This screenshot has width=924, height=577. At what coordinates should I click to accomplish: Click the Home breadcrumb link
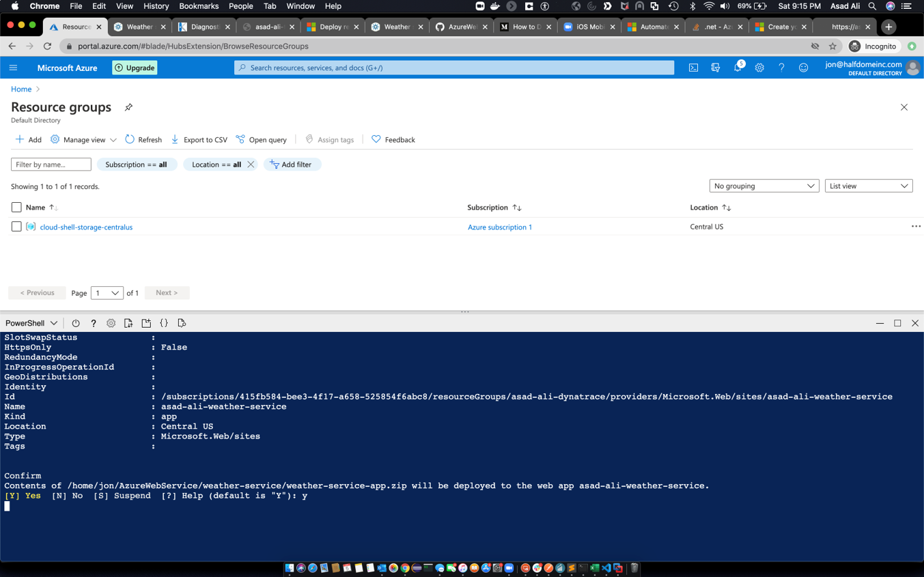(x=21, y=89)
